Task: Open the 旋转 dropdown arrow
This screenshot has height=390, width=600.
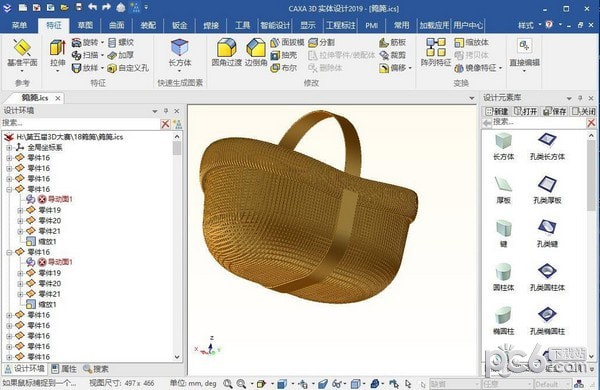Action: 103,42
